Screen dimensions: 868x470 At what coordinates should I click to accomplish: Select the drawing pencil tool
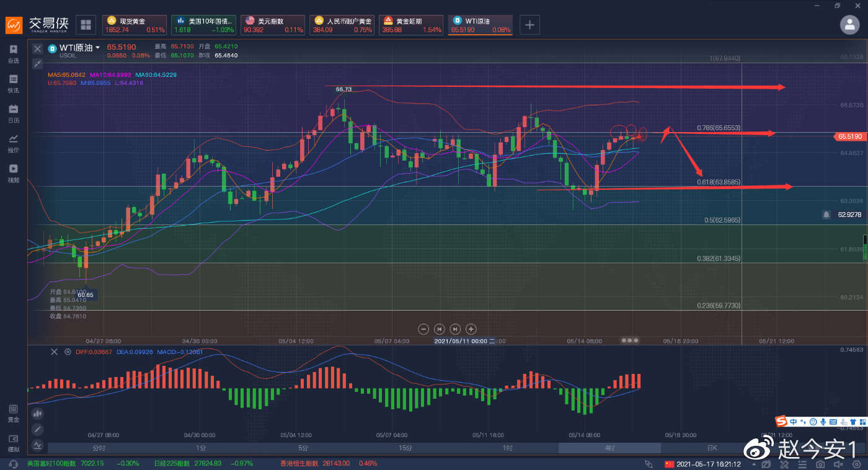coord(37,429)
